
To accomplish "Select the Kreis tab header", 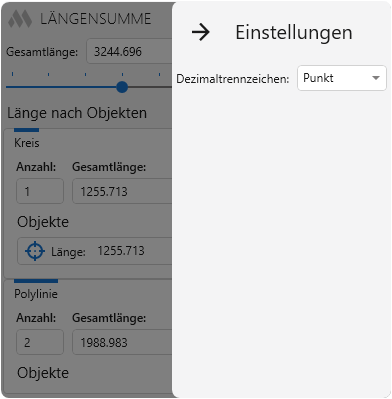I will [x=27, y=143].
